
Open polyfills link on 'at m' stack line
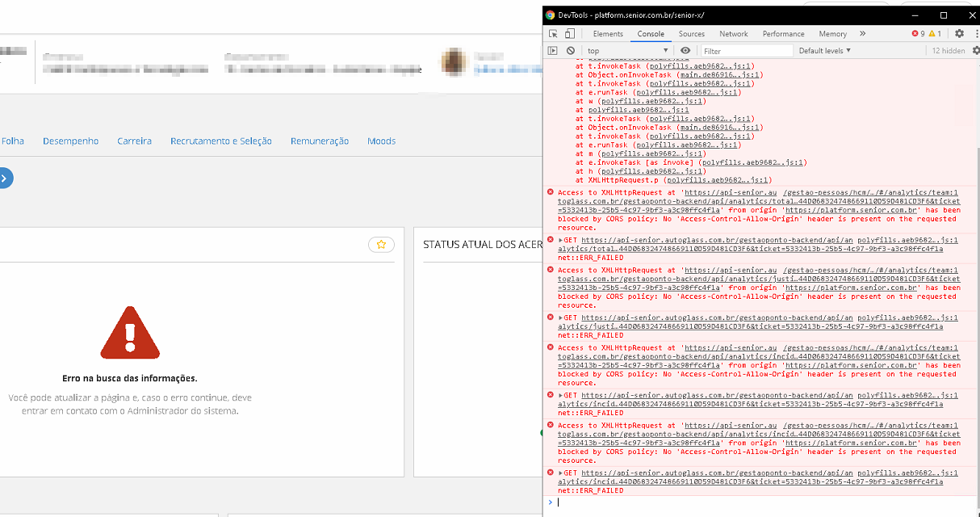(x=653, y=153)
